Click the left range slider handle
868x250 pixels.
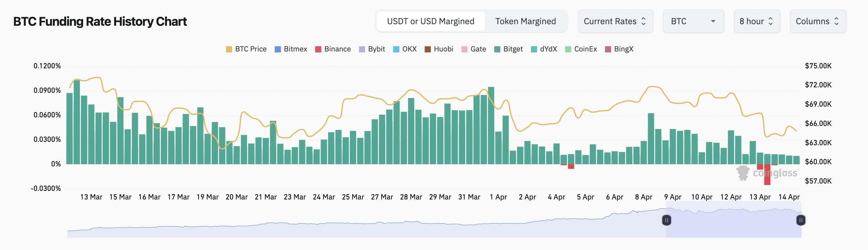click(666, 220)
